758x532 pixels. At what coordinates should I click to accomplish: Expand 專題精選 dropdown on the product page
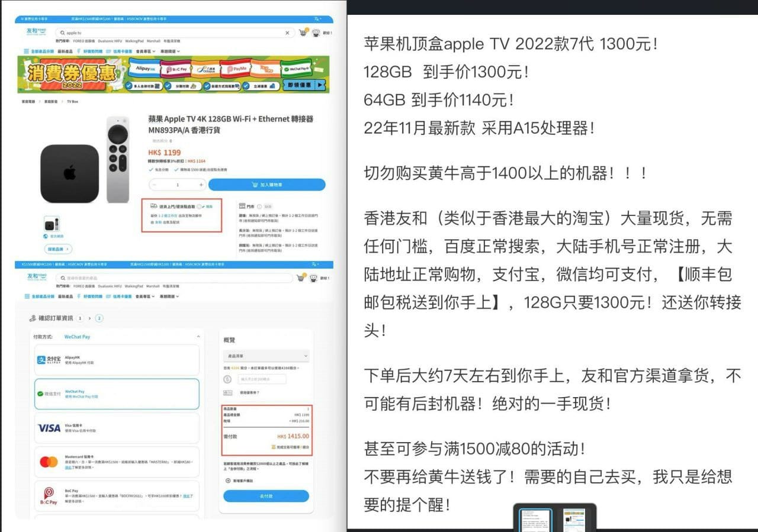170,51
